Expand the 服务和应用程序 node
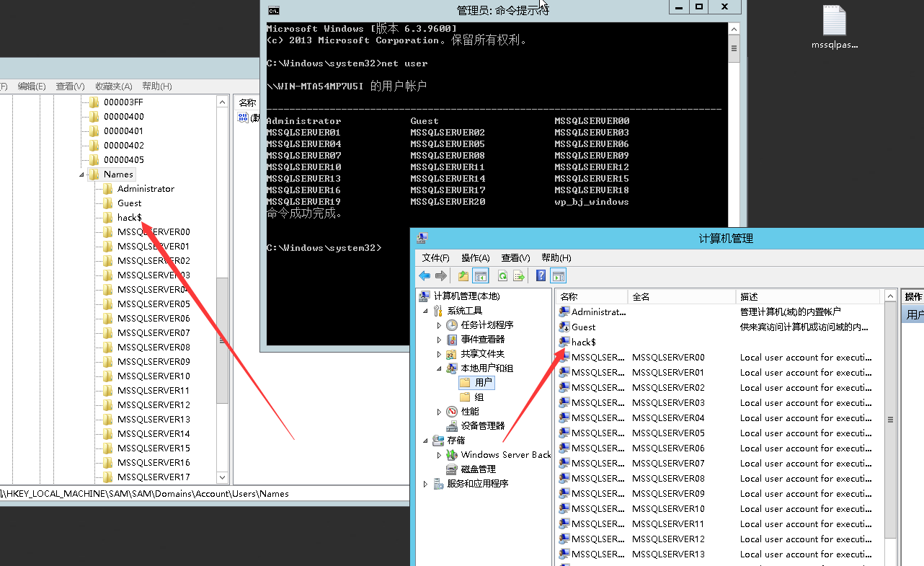Viewport: 924px width, 566px height. pos(425,484)
